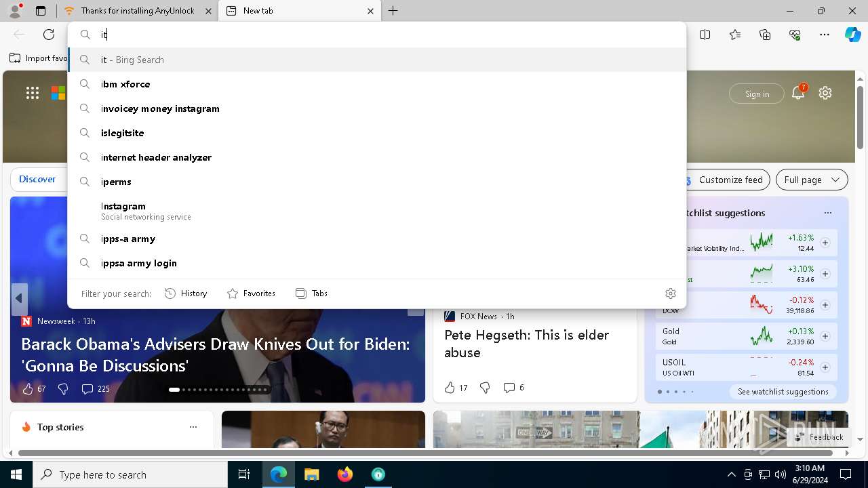Add +3.10% stock to watchlist
Viewport: 868px width, 488px height.
(x=825, y=274)
